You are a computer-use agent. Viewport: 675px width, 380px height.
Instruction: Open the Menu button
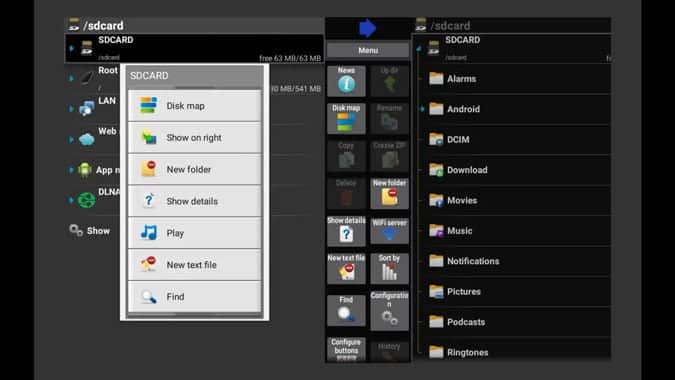368,50
